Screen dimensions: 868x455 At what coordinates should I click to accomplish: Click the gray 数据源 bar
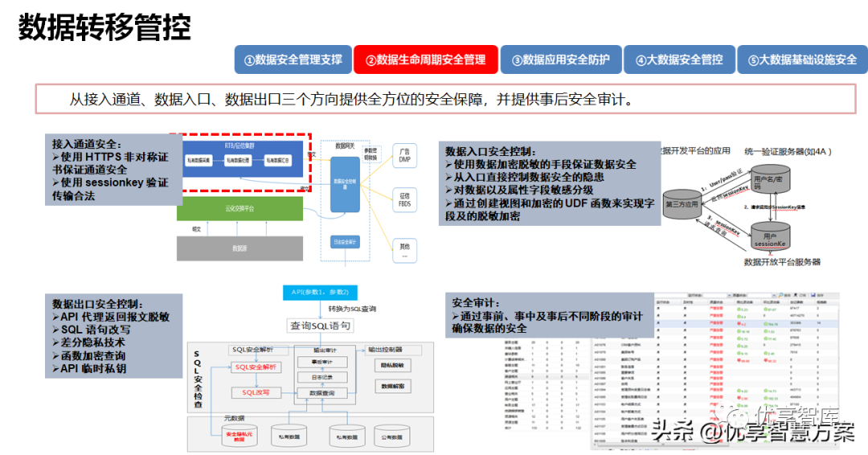240,248
